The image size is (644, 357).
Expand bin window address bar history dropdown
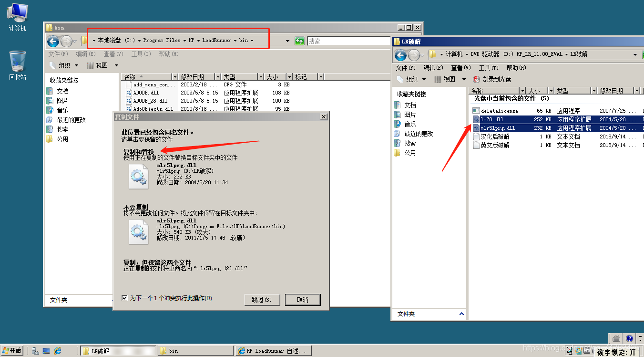point(287,41)
